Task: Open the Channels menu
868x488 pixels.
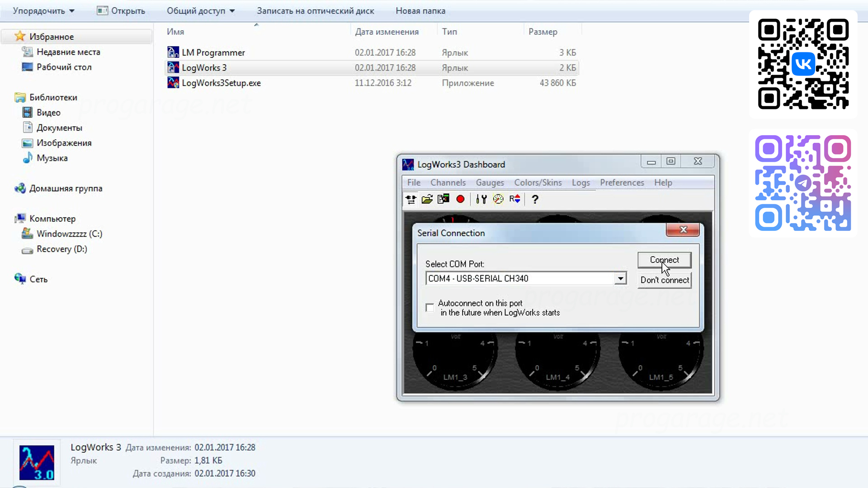Action: click(448, 183)
